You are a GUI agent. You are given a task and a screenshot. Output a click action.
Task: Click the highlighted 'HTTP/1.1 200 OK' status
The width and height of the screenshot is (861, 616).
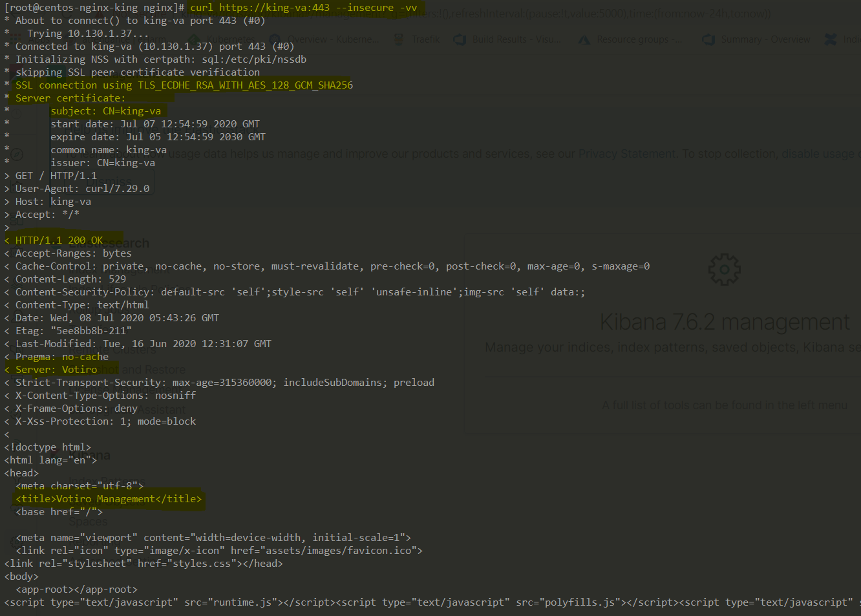59,240
